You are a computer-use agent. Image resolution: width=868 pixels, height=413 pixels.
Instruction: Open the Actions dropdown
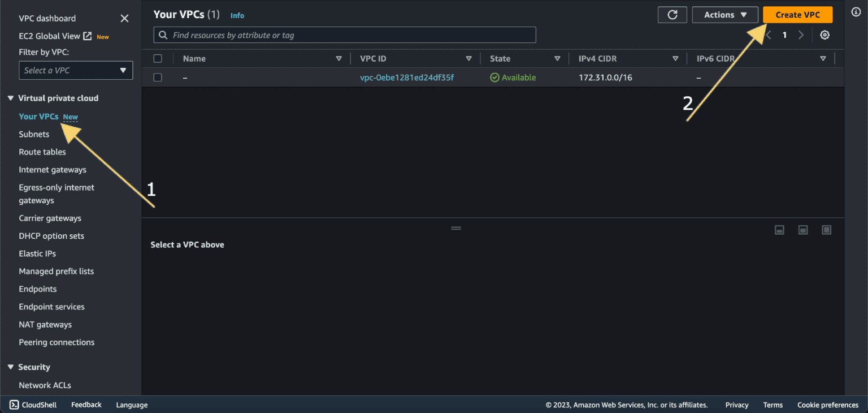[x=725, y=15]
